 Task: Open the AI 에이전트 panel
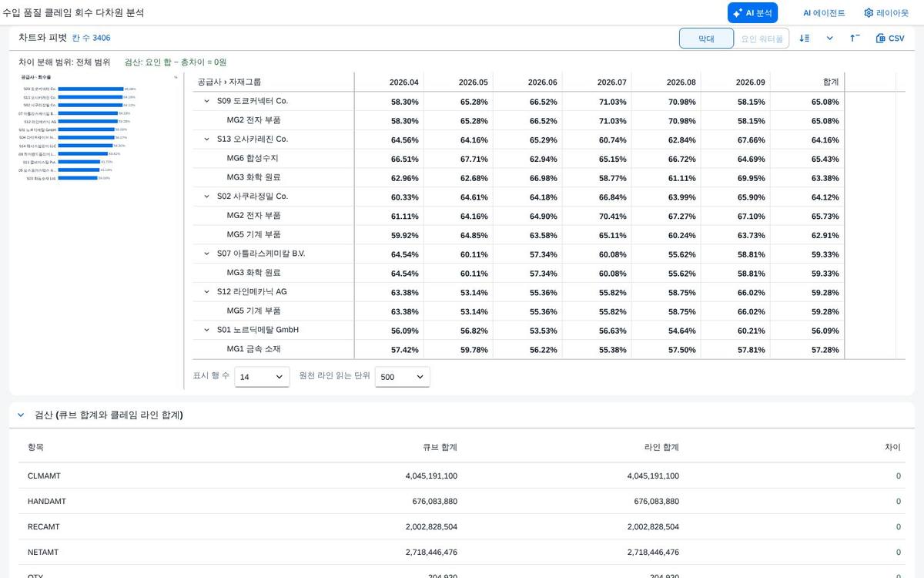824,13
